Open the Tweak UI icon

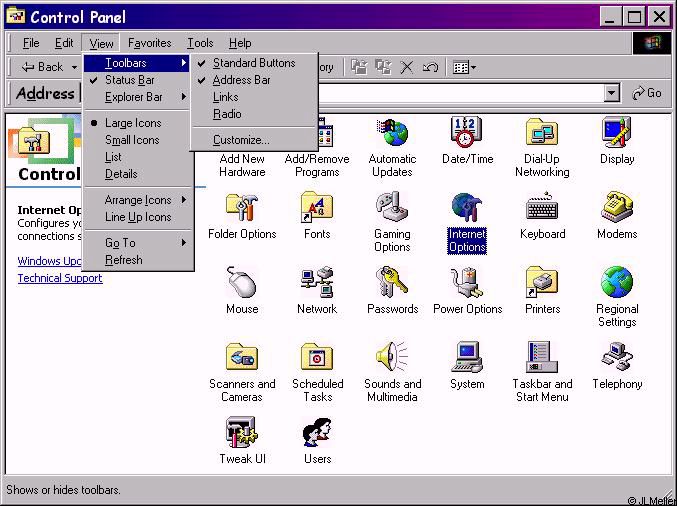[x=242, y=440]
